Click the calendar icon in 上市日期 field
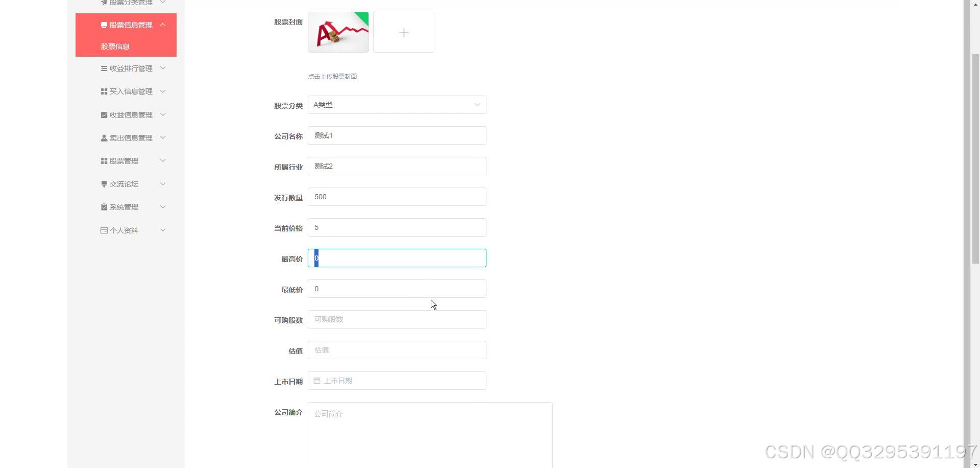The width and height of the screenshot is (980, 468). [x=317, y=381]
